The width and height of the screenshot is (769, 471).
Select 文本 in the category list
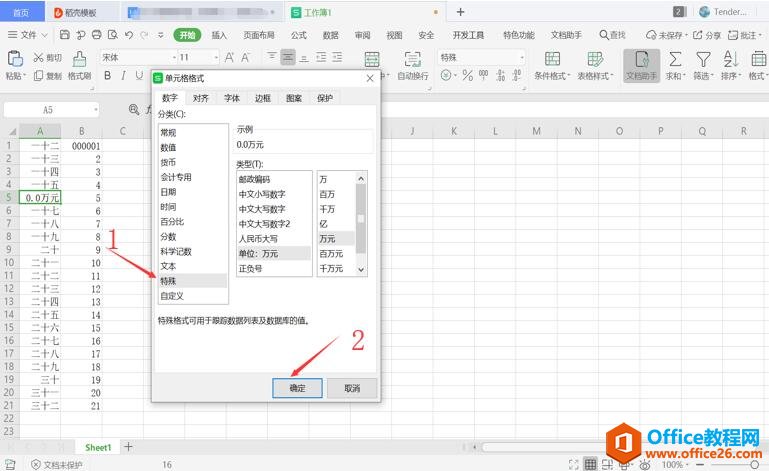[193, 266]
